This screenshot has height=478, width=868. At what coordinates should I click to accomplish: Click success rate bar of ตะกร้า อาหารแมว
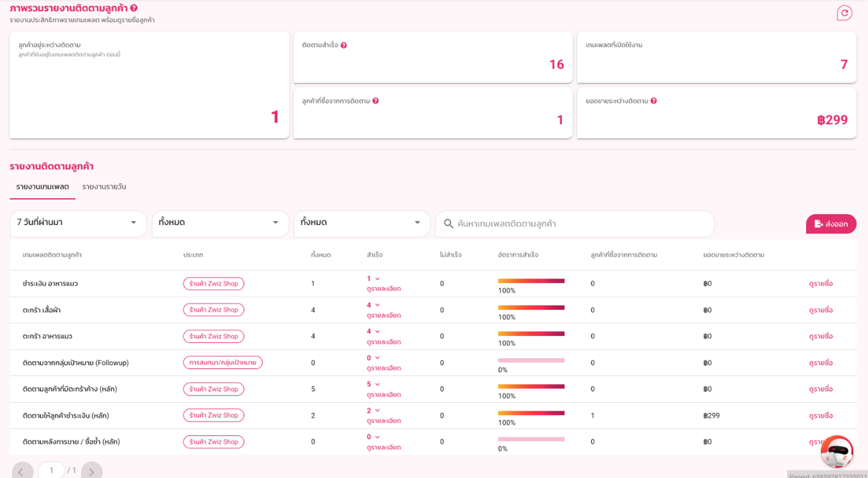[x=531, y=334]
